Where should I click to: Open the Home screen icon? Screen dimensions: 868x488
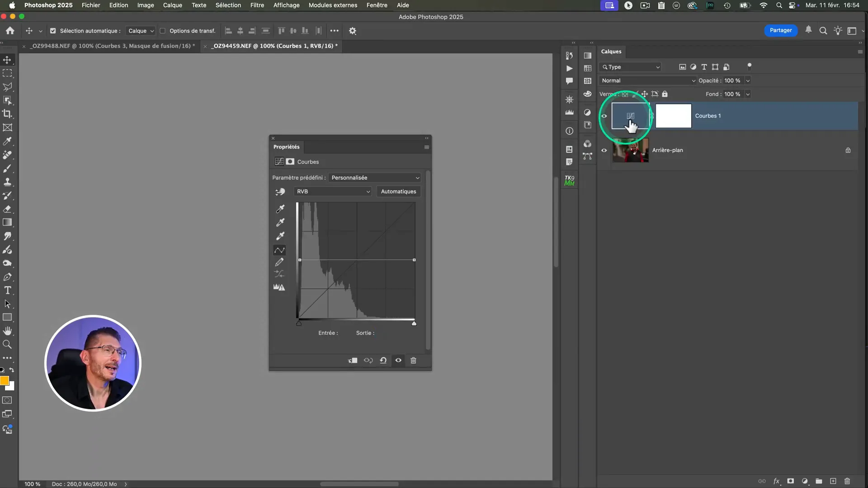10,31
